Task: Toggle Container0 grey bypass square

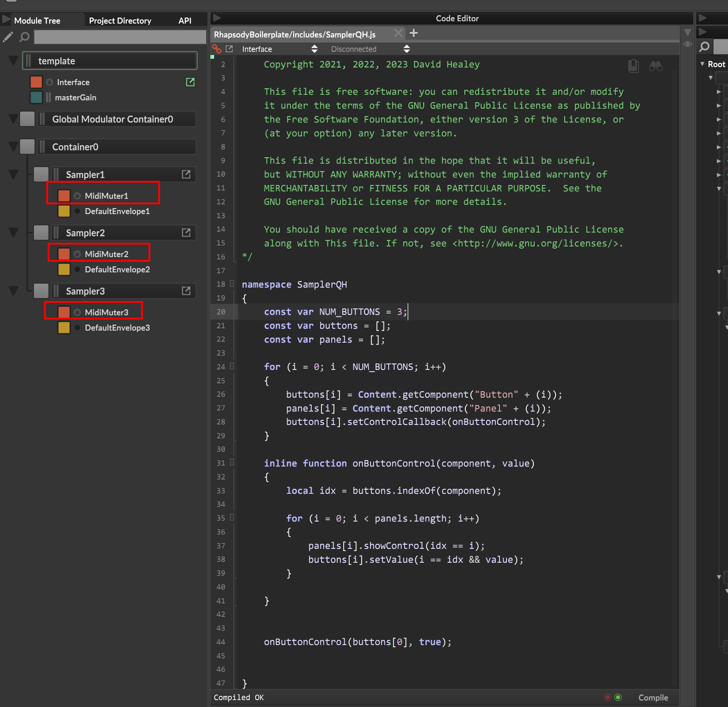Action: 27,147
